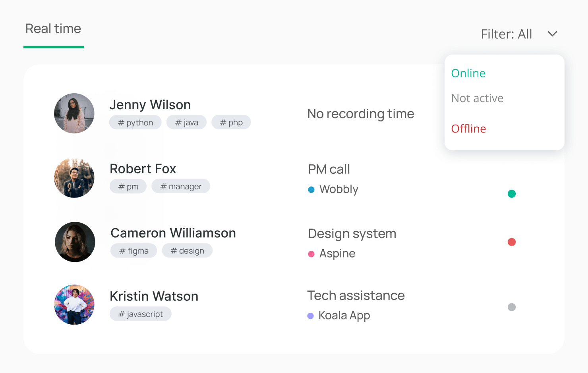Click the blue Wobbly project dot
This screenshot has height=373, width=588.
[311, 190]
